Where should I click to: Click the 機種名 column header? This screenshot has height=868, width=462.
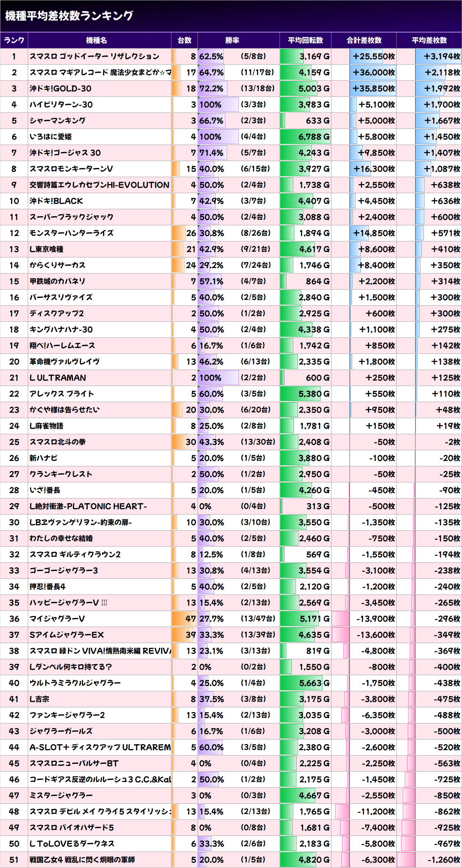(x=99, y=41)
